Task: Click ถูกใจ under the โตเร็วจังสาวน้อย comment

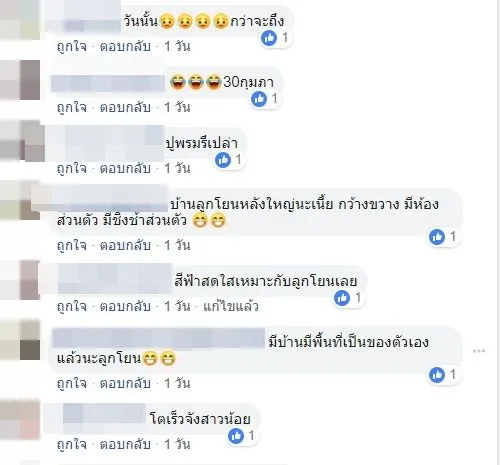Action: coord(72,444)
